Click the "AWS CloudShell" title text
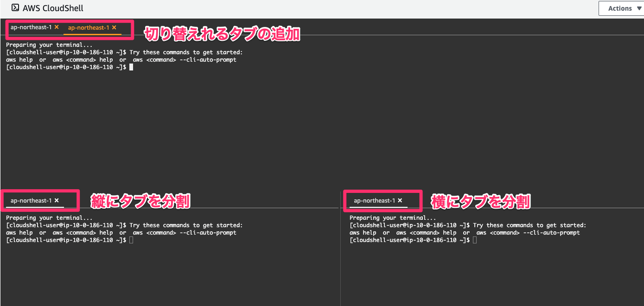Viewport: 644px width, 306px height. point(53,8)
